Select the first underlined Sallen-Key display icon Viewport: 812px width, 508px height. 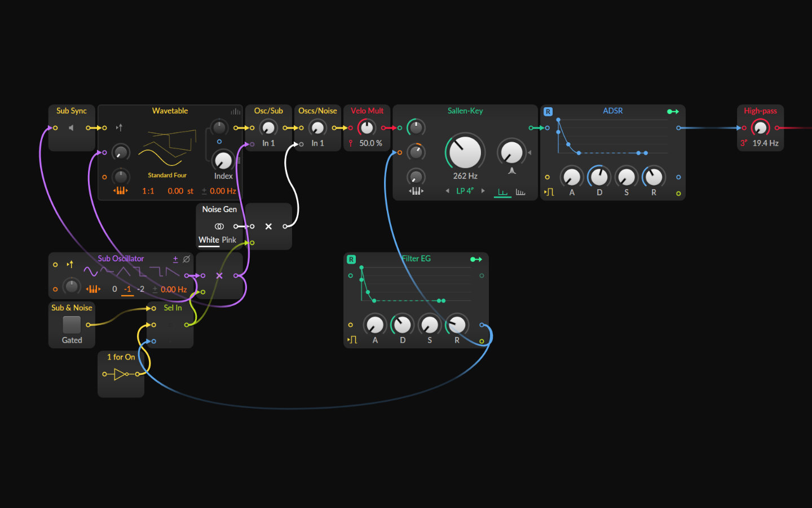tap(502, 192)
